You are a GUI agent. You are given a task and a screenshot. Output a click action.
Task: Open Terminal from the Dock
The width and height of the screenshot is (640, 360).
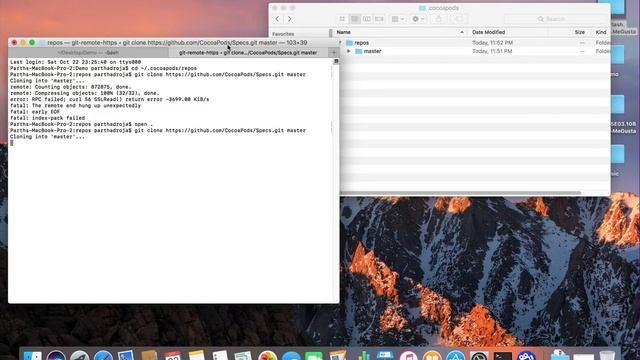503,356
